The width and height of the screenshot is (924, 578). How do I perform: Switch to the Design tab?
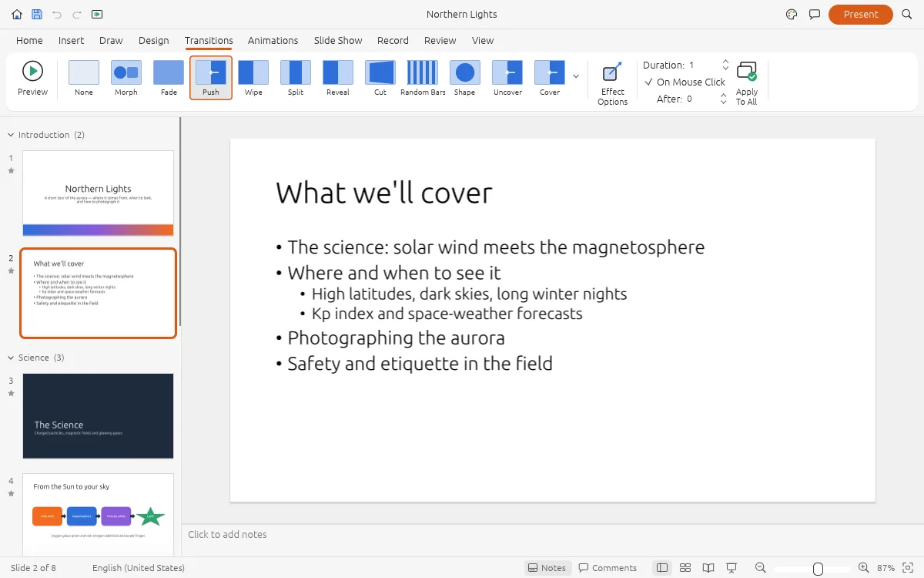coord(154,40)
